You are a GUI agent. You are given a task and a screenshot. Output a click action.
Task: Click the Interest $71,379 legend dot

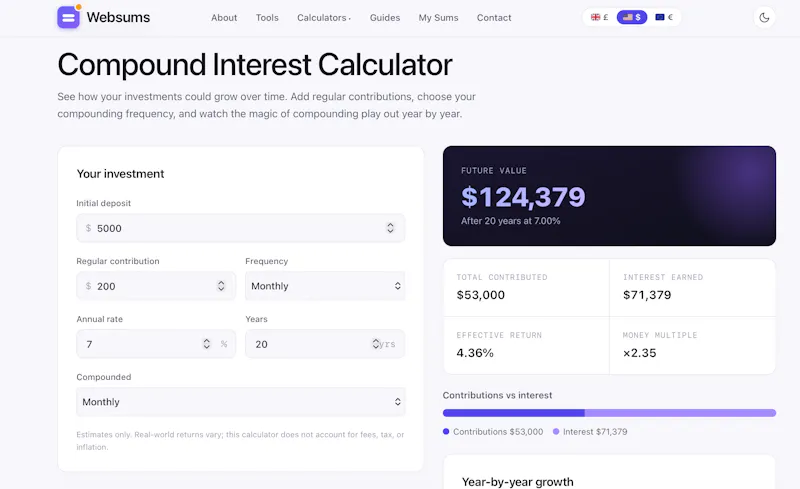pos(556,431)
